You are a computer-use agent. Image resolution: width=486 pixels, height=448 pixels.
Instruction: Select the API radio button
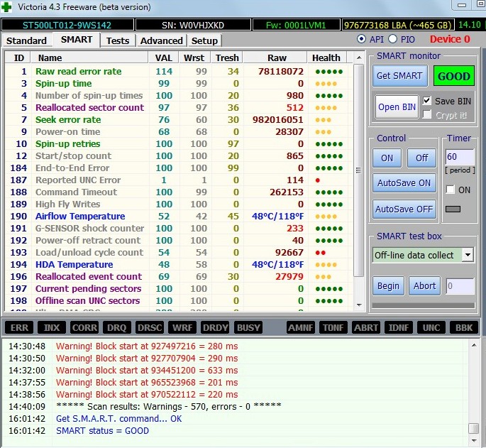coord(362,39)
